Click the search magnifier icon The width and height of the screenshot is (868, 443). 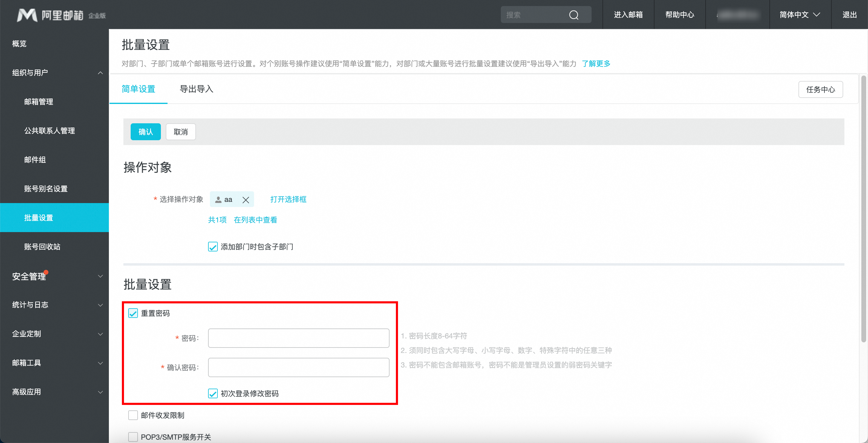click(x=573, y=15)
